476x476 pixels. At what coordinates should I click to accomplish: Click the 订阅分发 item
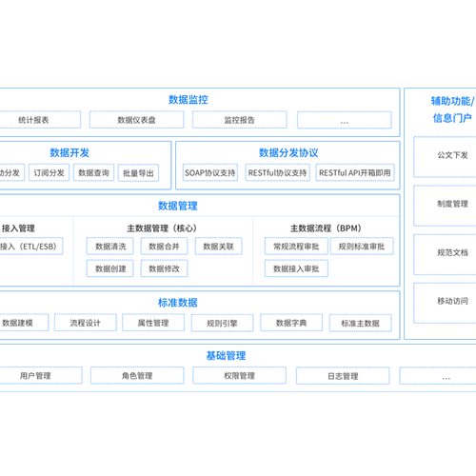pyautogui.click(x=49, y=172)
